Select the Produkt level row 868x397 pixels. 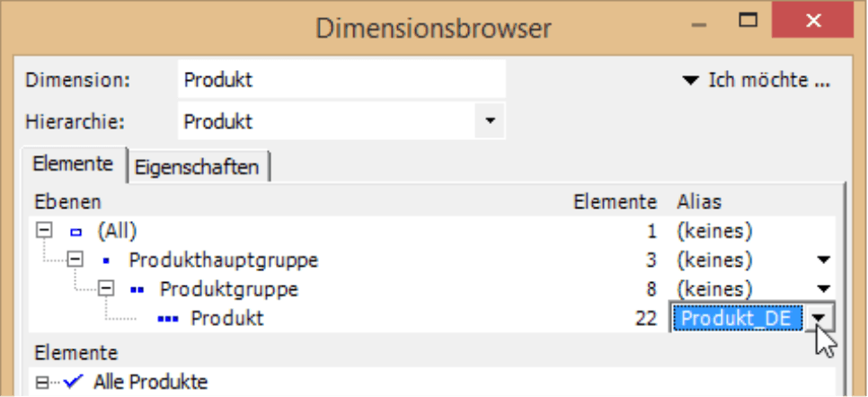226,318
